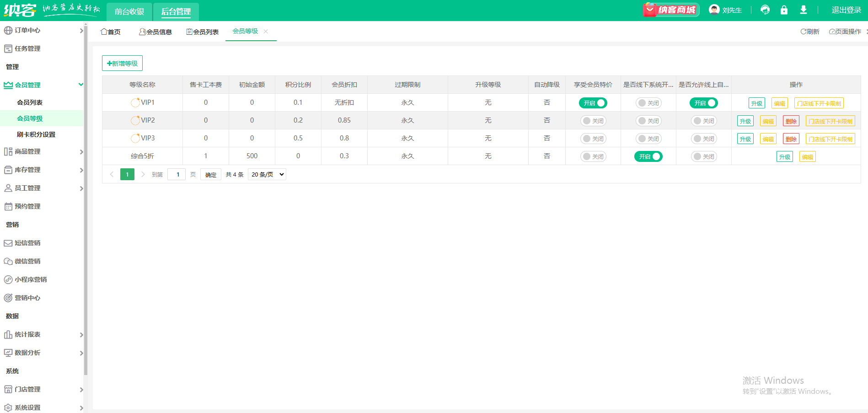Click the lock screen icon in header
The height and width of the screenshot is (413, 868).
click(784, 10)
